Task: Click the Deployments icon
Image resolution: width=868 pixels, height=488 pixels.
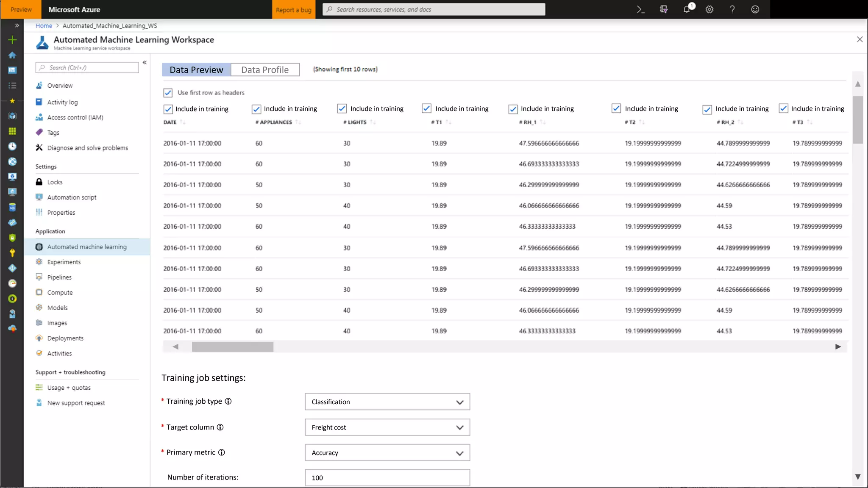Action: coord(39,338)
